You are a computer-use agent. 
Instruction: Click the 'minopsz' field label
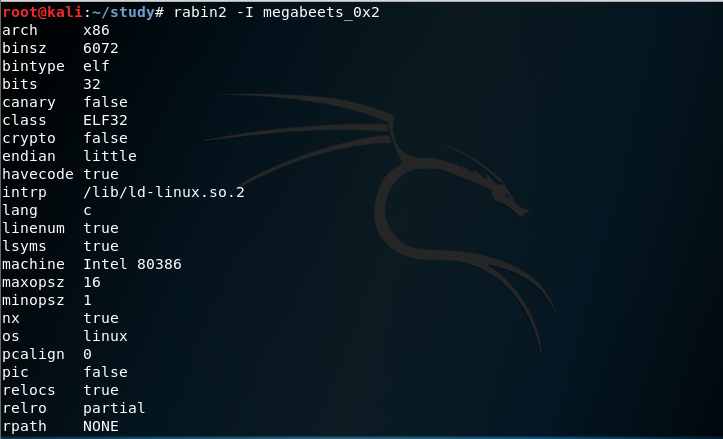click(x=33, y=301)
